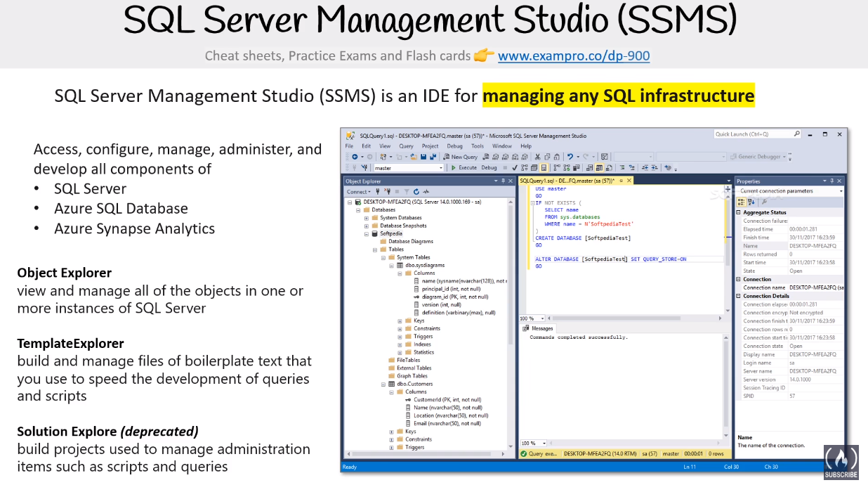Open the Edit menu

[x=366, y=146]
